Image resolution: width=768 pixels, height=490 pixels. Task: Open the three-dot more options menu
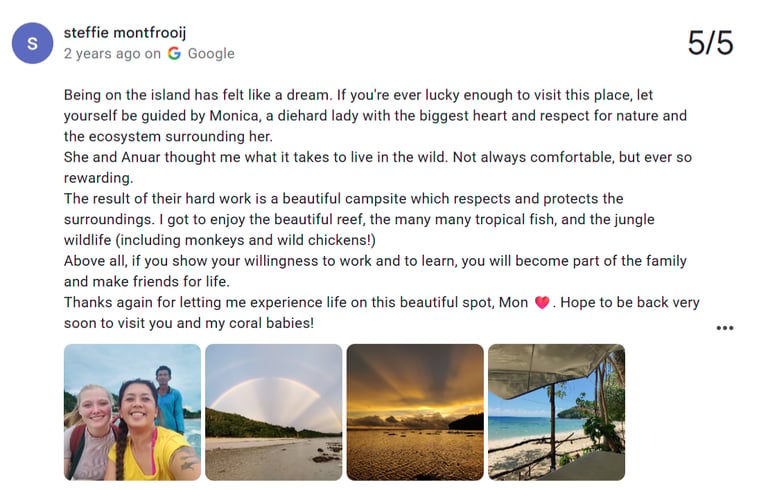pos(724,328)
